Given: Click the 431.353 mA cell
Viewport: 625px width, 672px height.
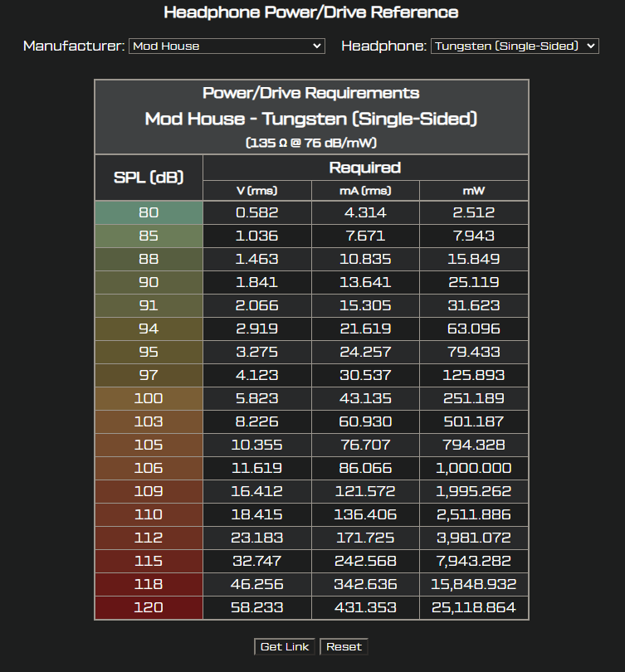Looking at the screenshot, I should (365, 607).
